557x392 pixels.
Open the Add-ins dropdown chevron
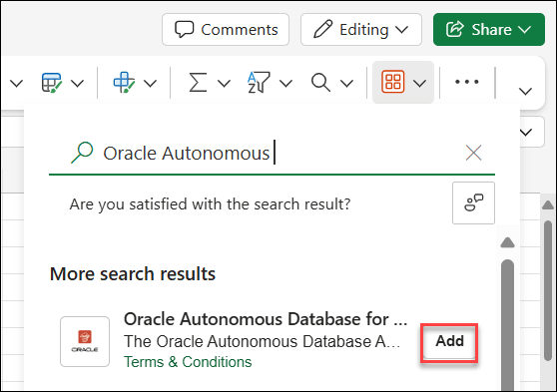click(x=420, y=84)
